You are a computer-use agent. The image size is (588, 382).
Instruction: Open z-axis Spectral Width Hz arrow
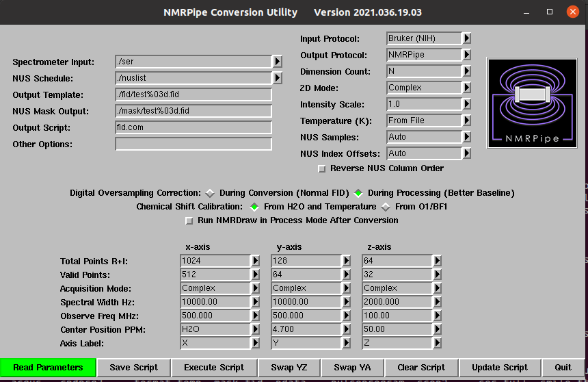(437, 302)
